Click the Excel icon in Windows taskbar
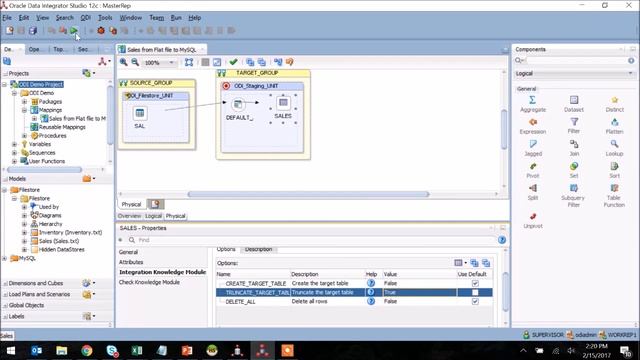 (137, 351)
